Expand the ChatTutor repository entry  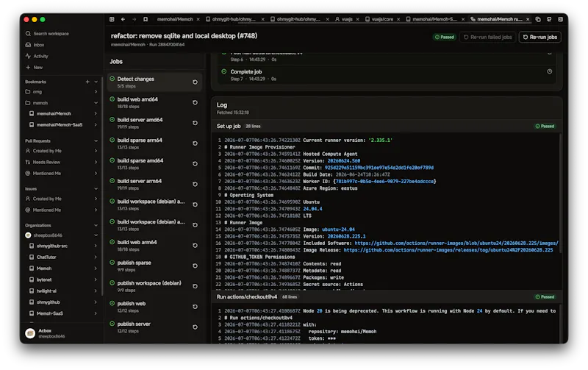tap(96, 257)
